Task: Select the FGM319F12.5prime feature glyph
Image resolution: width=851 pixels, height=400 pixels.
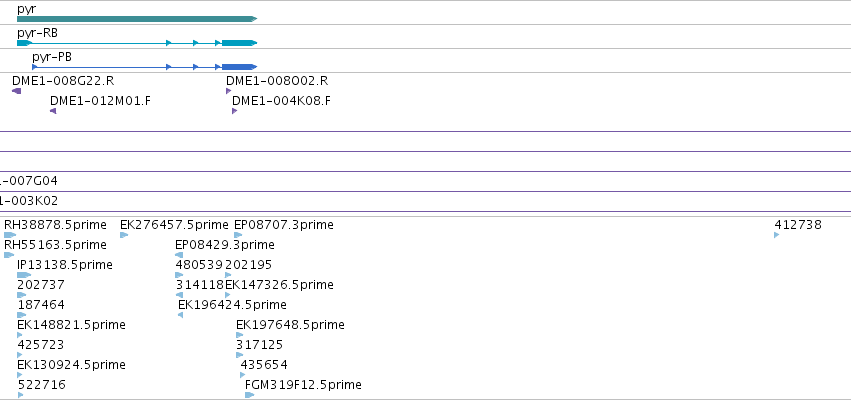Action: click(x=250, y=395)
